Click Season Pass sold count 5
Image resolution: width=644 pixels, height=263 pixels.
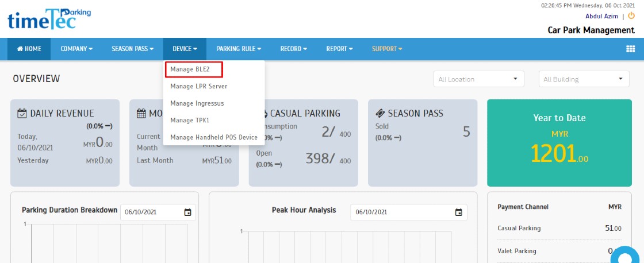466,131
